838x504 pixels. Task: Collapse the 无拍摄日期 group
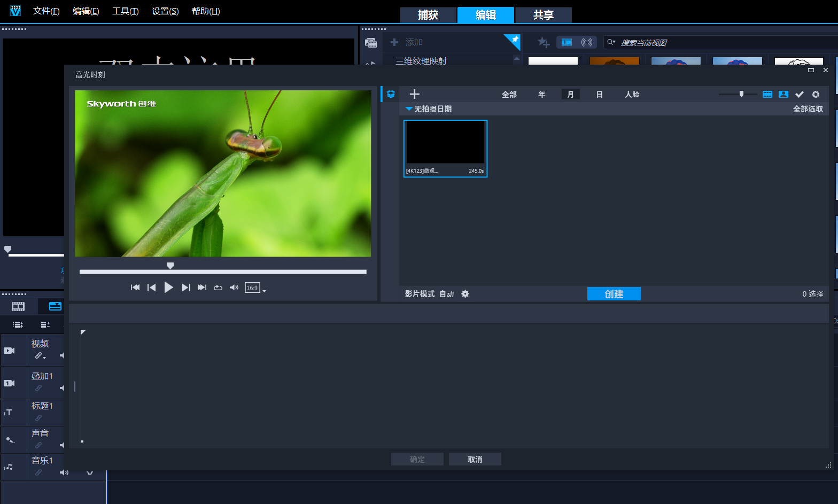(409, 109)
